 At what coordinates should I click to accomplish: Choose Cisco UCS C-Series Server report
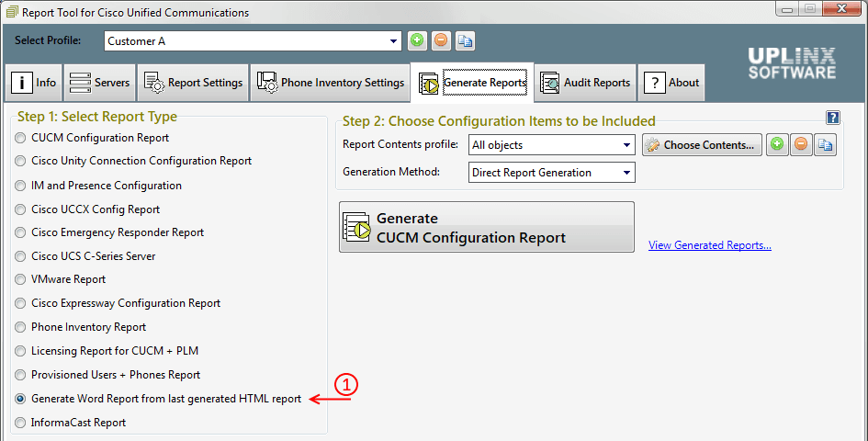85,256
